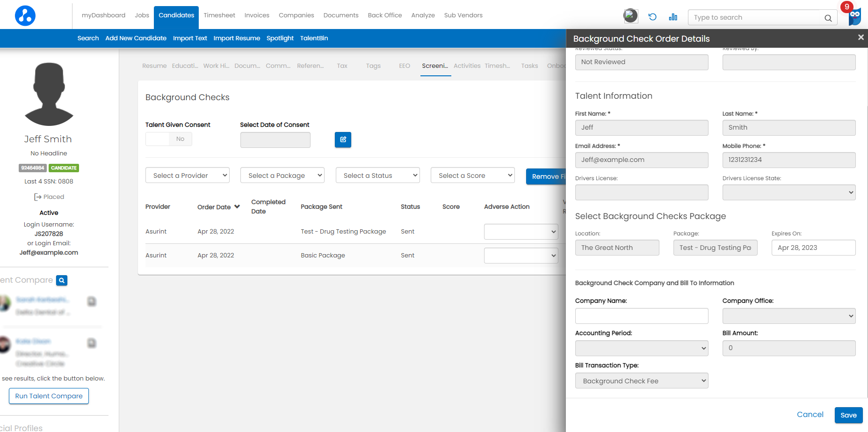Open the Select a Status dropdown
Image resolution: width=868 pixels, height=432 pixels.
coord(378,176)
